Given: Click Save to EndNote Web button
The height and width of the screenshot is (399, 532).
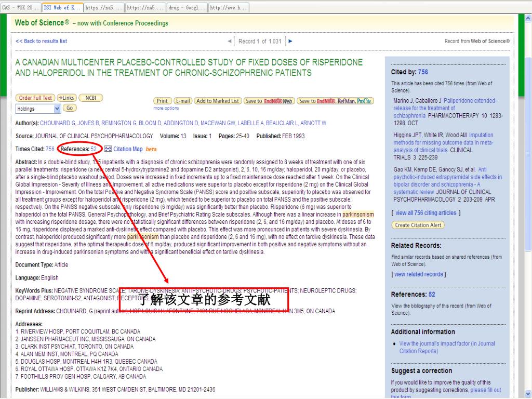Looking at the screenshot, I should pyautogui.click(x=269, y=101).
